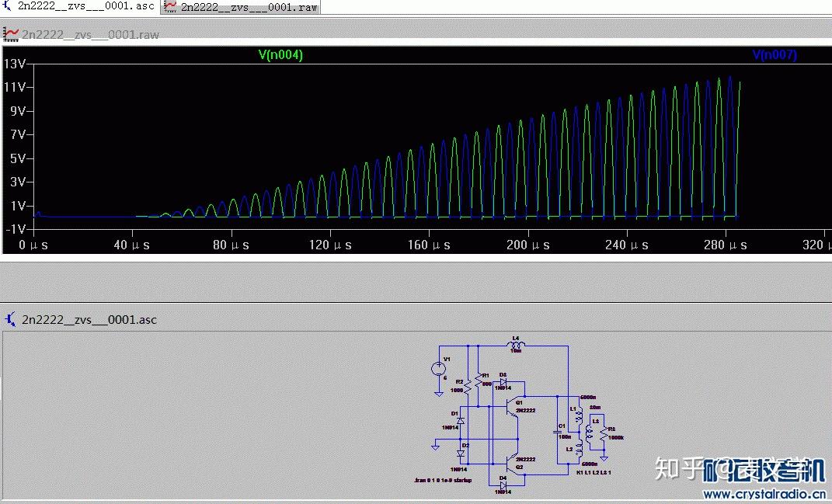
Task: Click the 40 µs label on the time axis
Action: tap(131, 245)
